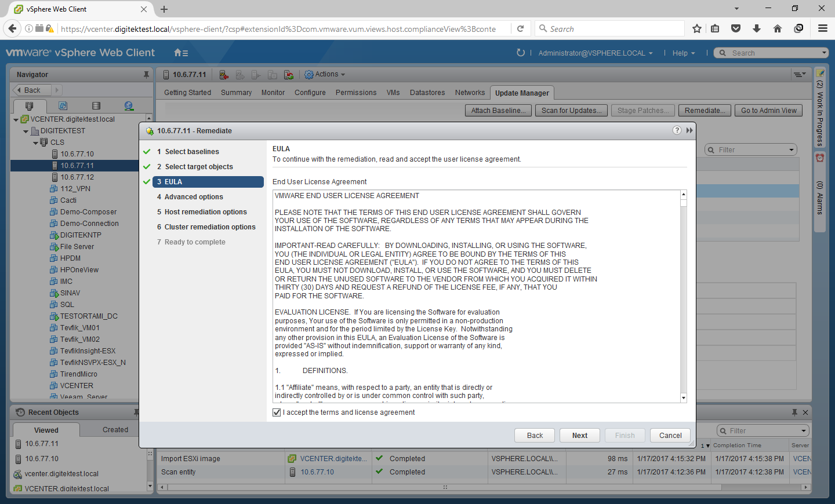835x504 pixels.
Task: Open the VMs and Templates navigator tab
Action: click(x=63, y=106)
